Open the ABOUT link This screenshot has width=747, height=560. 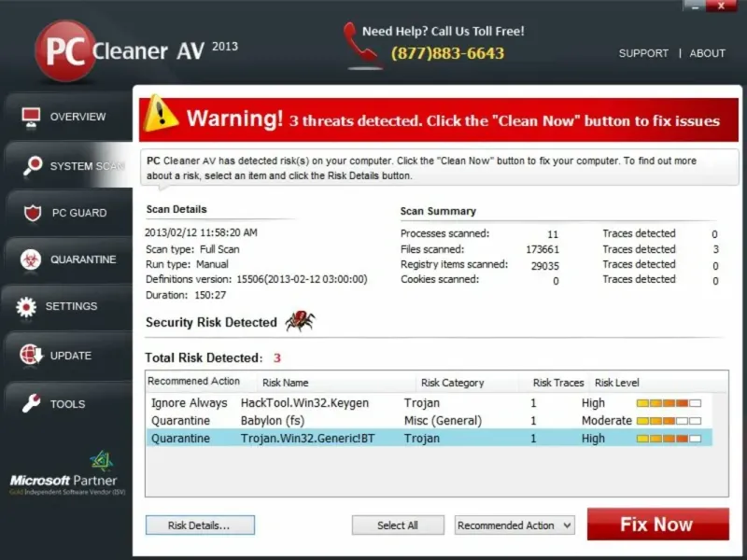[x=708, y=53]
